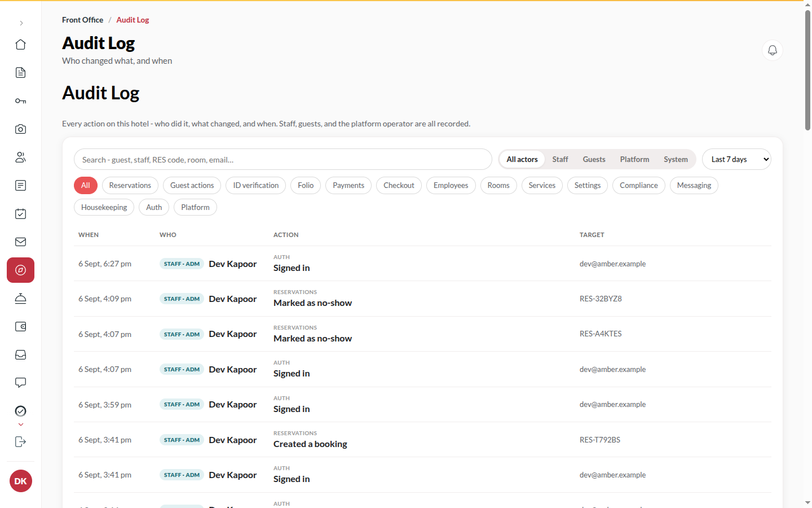Screen dimensions: 812x508
Task: Expand the sidebar with the chevron arrow
Action: tap(21, 23)
